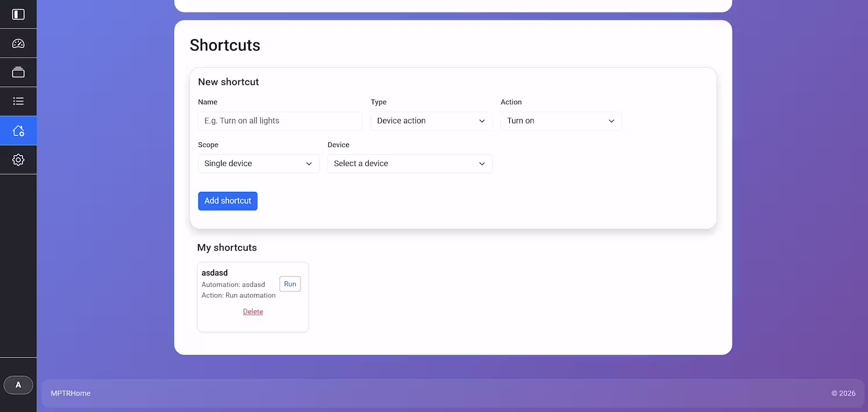Open the Action dropdown showing Turn on
Viewport: 868px width, 412px height.
coord(560,121)
